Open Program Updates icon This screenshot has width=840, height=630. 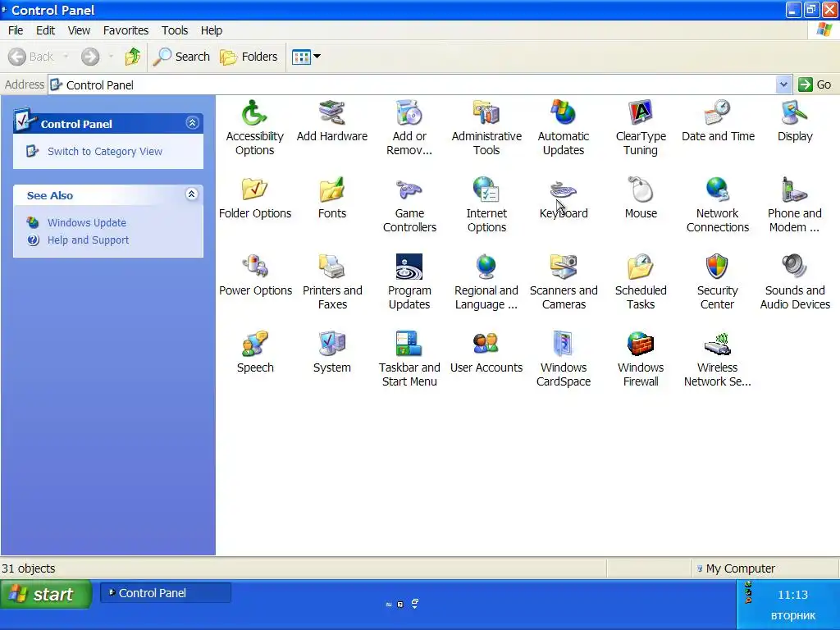tap(409, 282)
